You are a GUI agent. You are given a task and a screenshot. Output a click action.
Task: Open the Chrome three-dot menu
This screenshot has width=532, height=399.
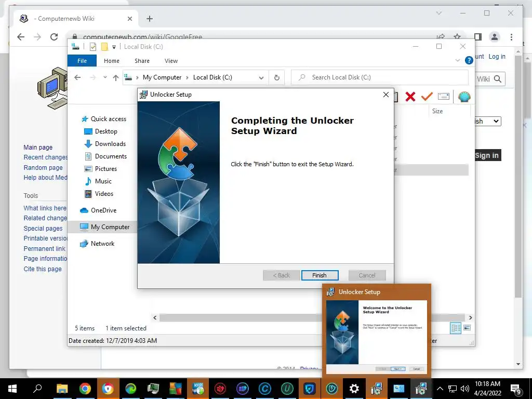[511, 37]
